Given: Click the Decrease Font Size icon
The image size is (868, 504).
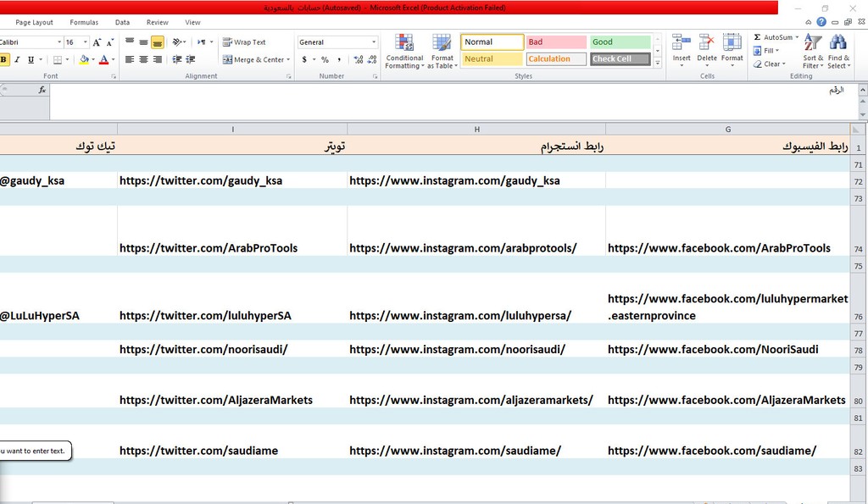Looking at the screenshot, I should tap(109, 42).
